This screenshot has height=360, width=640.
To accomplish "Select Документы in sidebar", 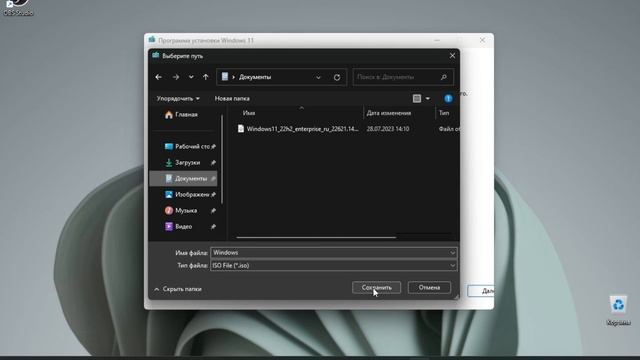I will [x=183, y=178].
